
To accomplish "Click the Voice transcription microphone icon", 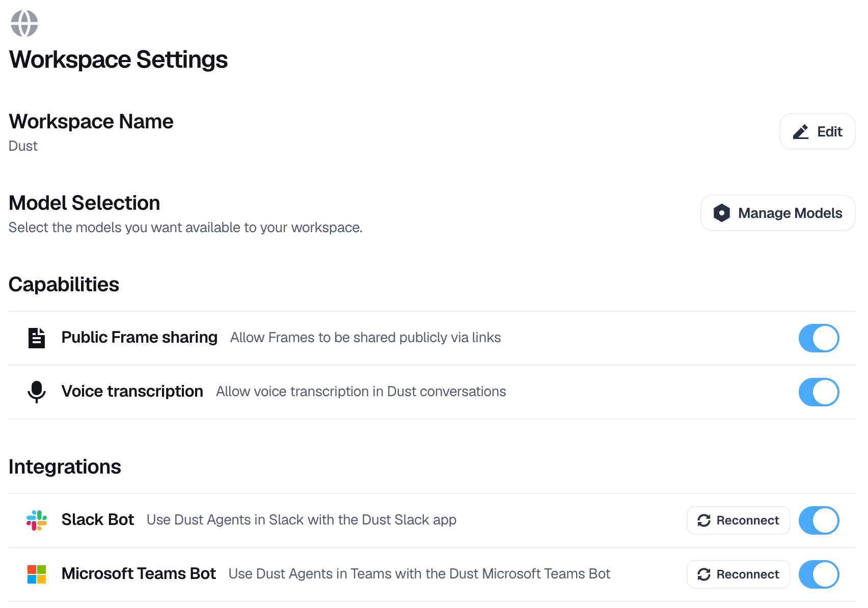I will tap(37, 392).
